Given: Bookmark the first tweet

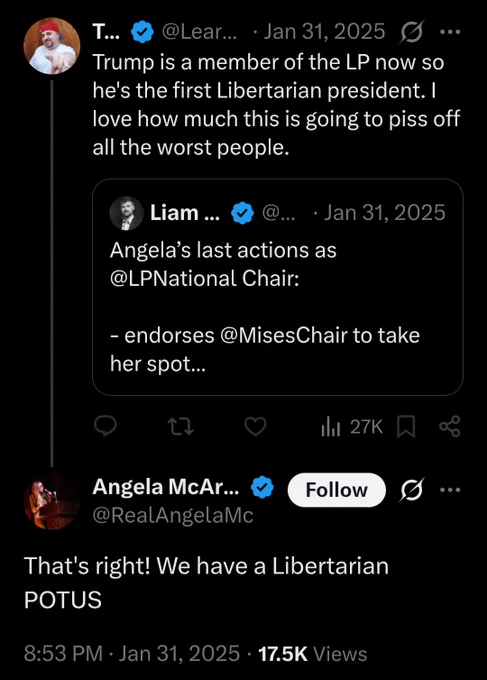Looking at the screenshot, I should (406, 427).
